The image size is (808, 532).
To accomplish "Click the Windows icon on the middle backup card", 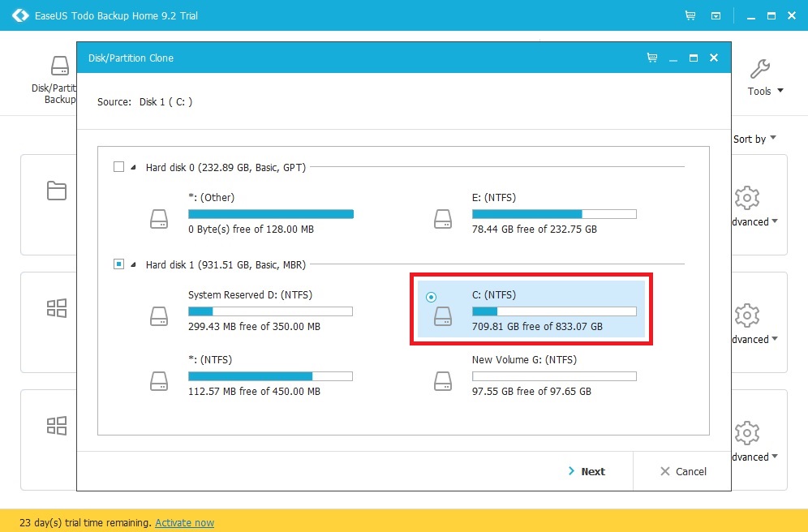I will (x=57, y=308).
